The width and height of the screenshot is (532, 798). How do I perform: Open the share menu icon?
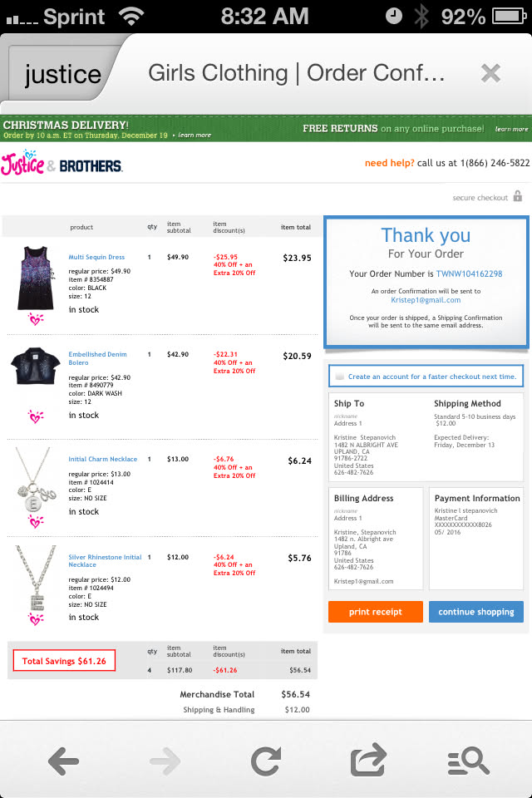(x=368, y=760)
